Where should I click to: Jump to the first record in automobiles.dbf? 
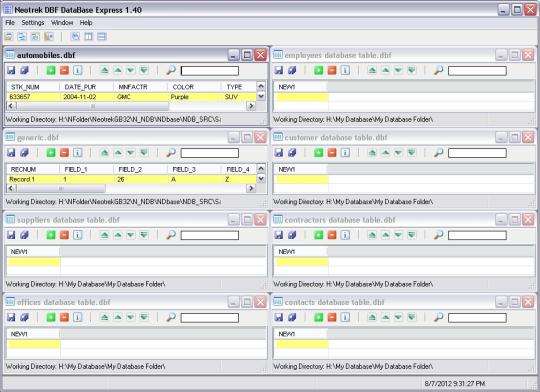coord(104,70)
